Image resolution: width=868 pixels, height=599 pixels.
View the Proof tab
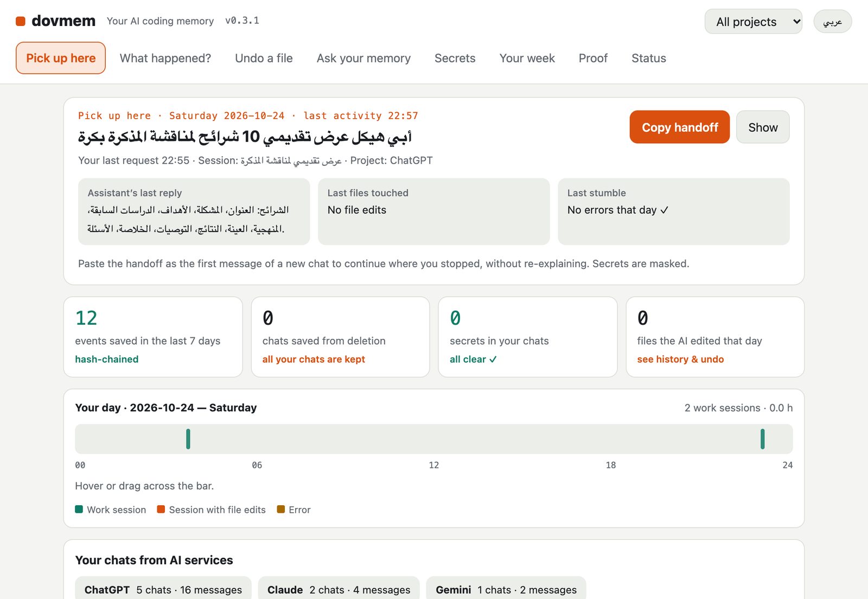pyautogui.click(x=593, y=58)
